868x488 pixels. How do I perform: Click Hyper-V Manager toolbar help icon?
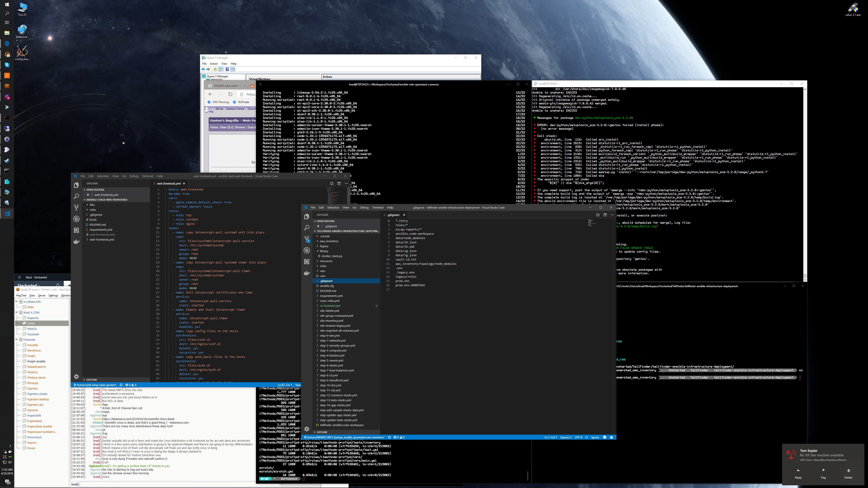(227, 69)
